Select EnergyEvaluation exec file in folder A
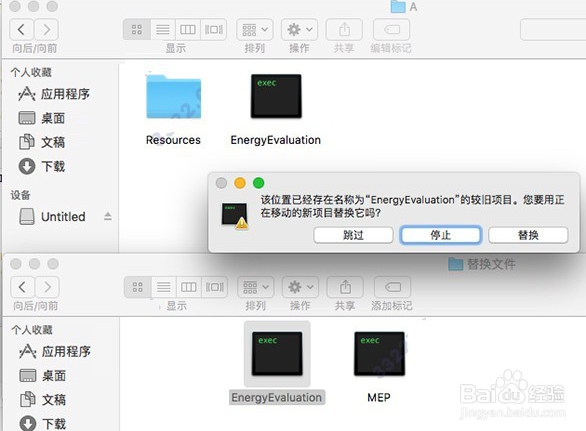 point(276,96)
